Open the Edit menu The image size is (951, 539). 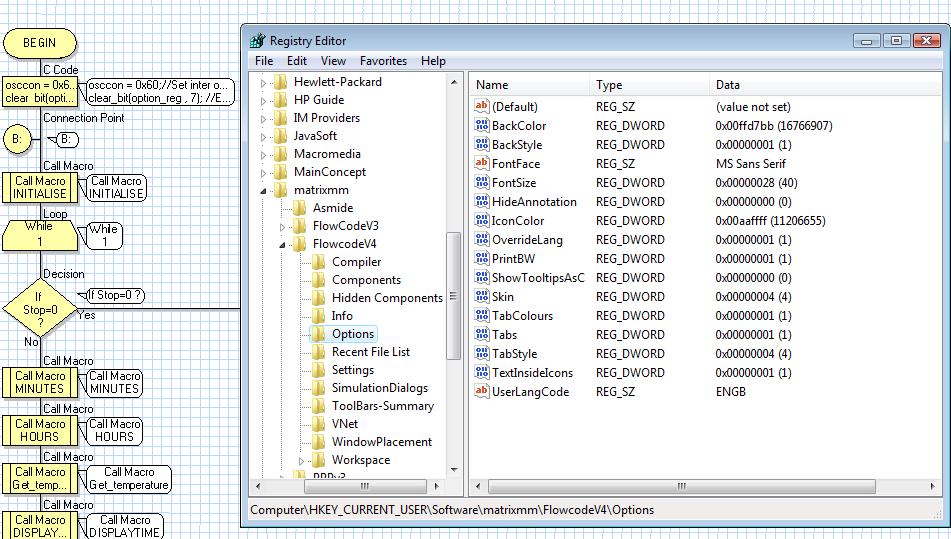pyautogui.click(x=297, y=61)
